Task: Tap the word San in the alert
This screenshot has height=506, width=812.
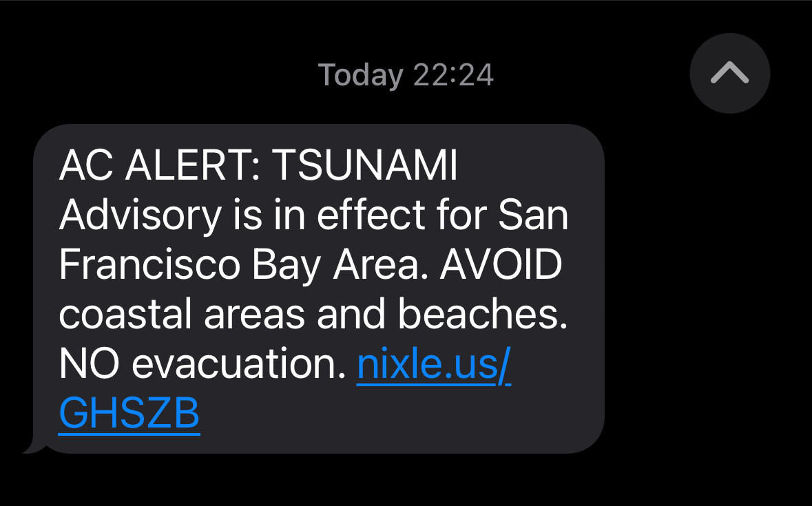Action: coord(533,215)
